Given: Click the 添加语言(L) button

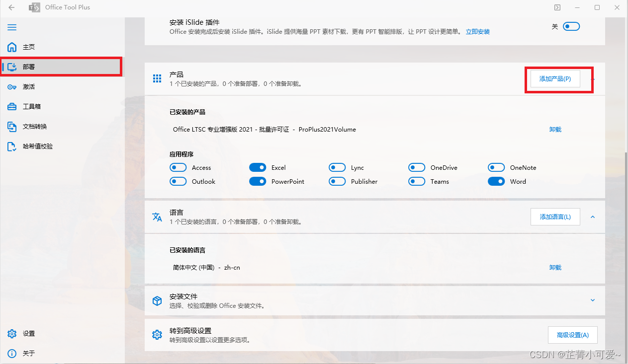Looking at the screenshot, I should coord(555,217).
